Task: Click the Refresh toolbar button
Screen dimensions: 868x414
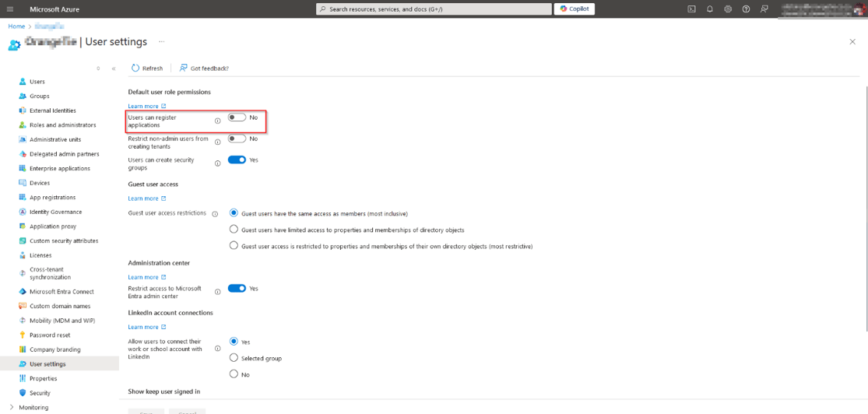Action: pos(147,68)
